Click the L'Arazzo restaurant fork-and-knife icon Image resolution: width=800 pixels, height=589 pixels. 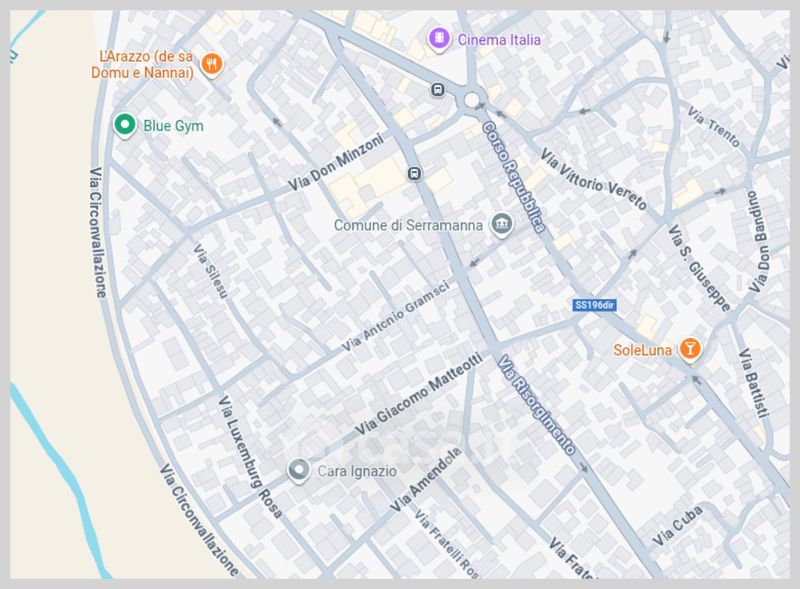coord(210,65)
